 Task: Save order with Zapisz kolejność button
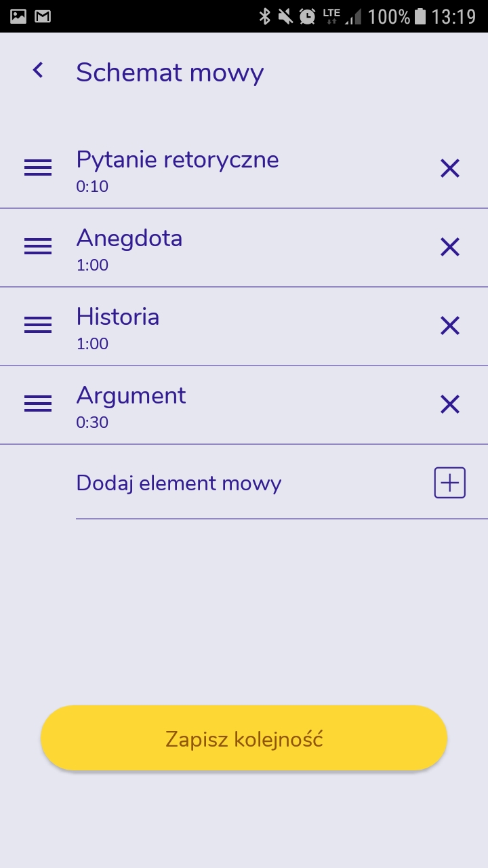click(x=244, y=738)
